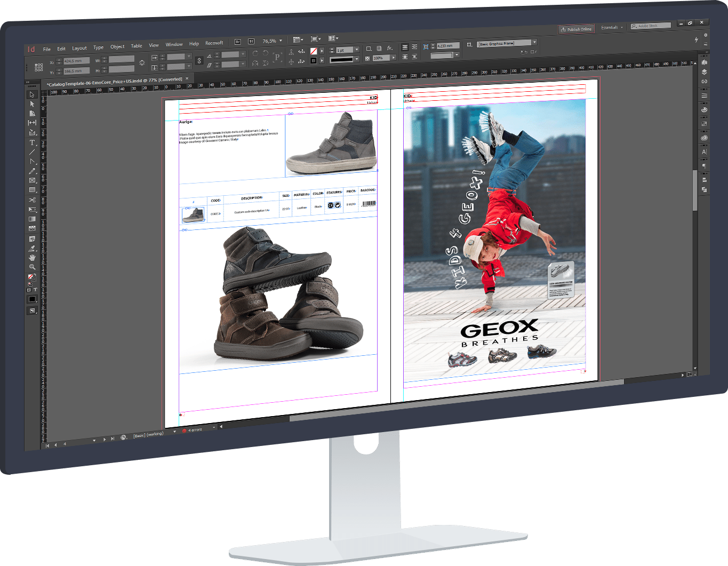
Task: Swap fill and stroke in toolbox
Action: [x=35, y=275]
